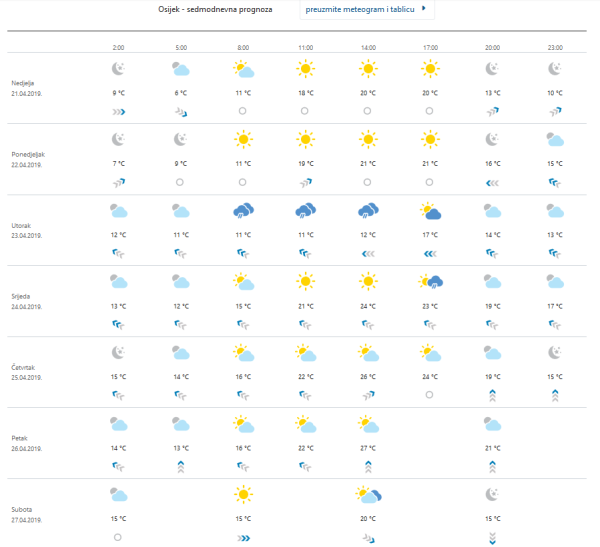Click the 14:00 column header
Screen dimensions: 600x547
coord(368,47)
